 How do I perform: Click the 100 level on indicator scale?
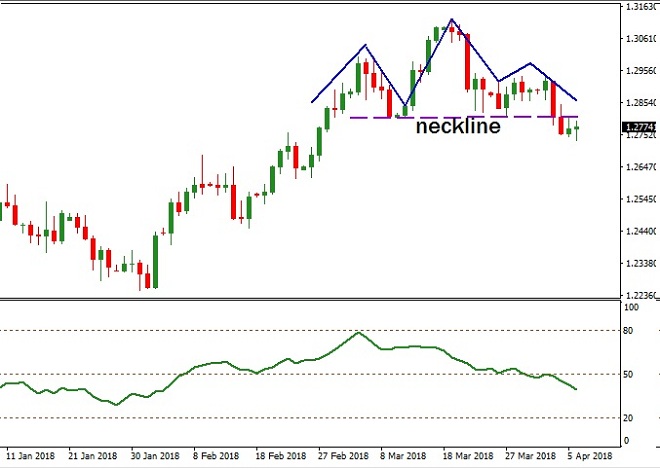tap(631, 307)
